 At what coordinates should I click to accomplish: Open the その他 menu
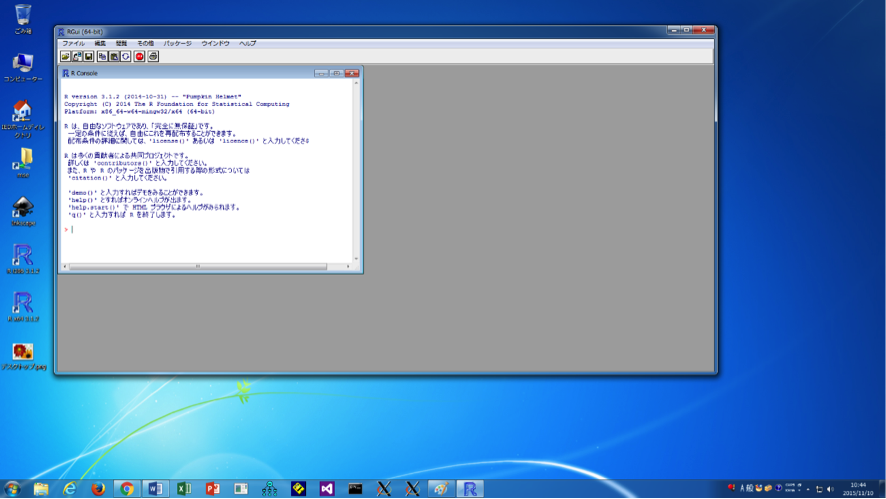coord(145,43)
